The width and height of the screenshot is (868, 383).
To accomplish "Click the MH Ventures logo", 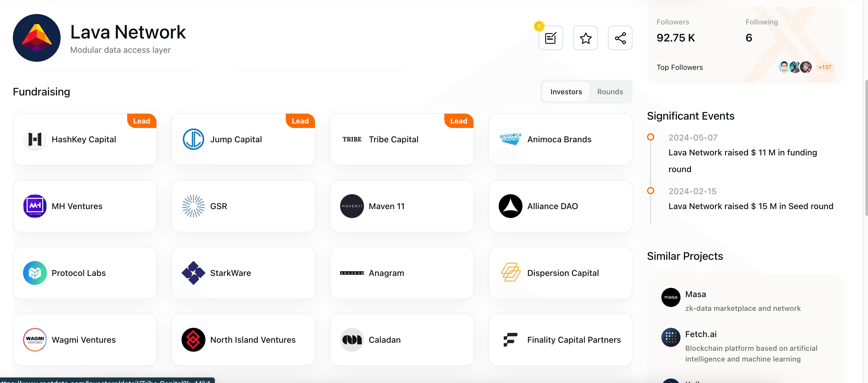I will tap(35, 206).
